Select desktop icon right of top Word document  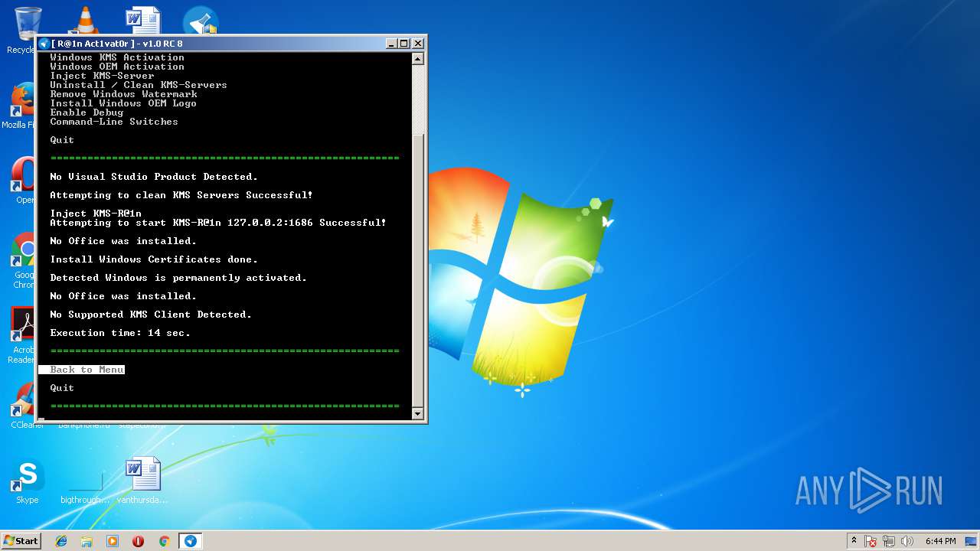pyautogui.click(x=201, y=21)
